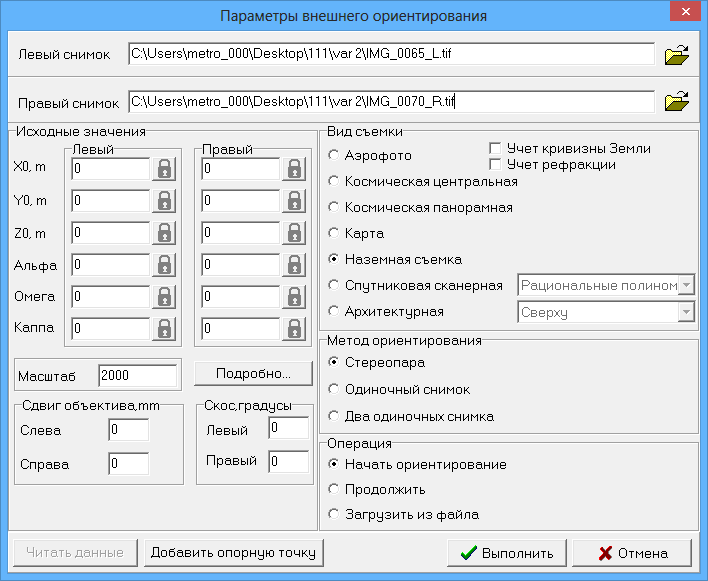The height and width of the screenshot is (581, 708).
Task: Select Космическая панорамная option
Action: (334, 207)
